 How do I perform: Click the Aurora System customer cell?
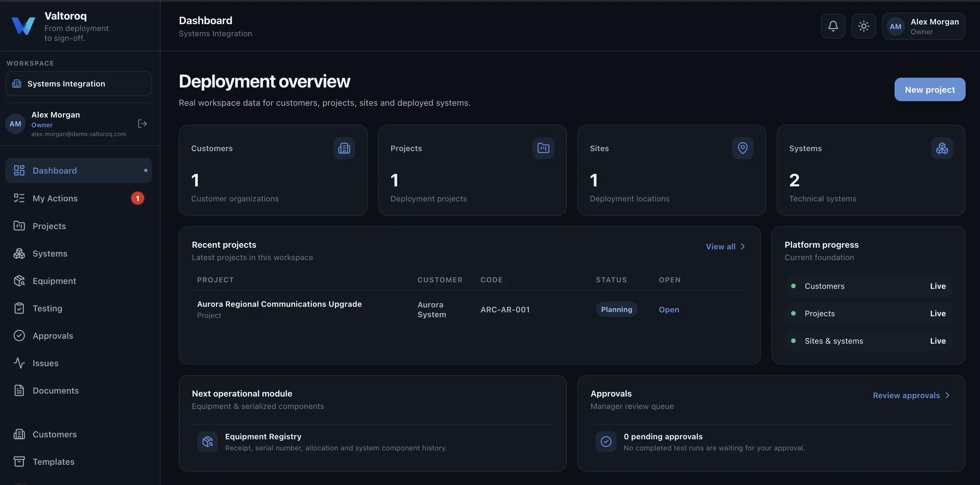[x=432, y=309]
